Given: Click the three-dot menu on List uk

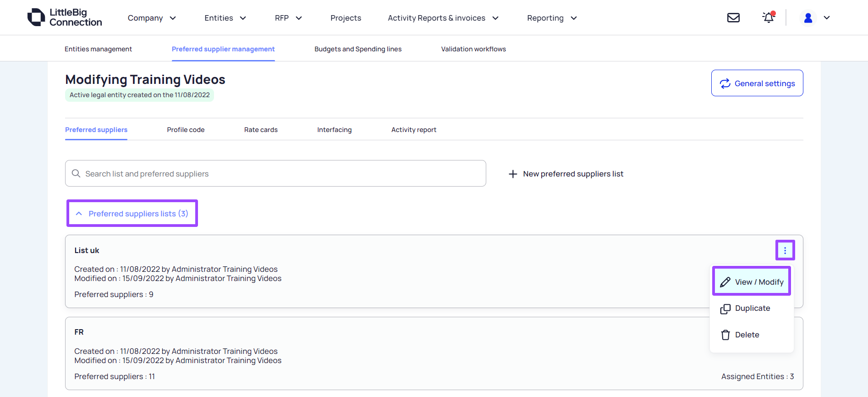Looking at the screenshot, I should click(x=785, y=250).
